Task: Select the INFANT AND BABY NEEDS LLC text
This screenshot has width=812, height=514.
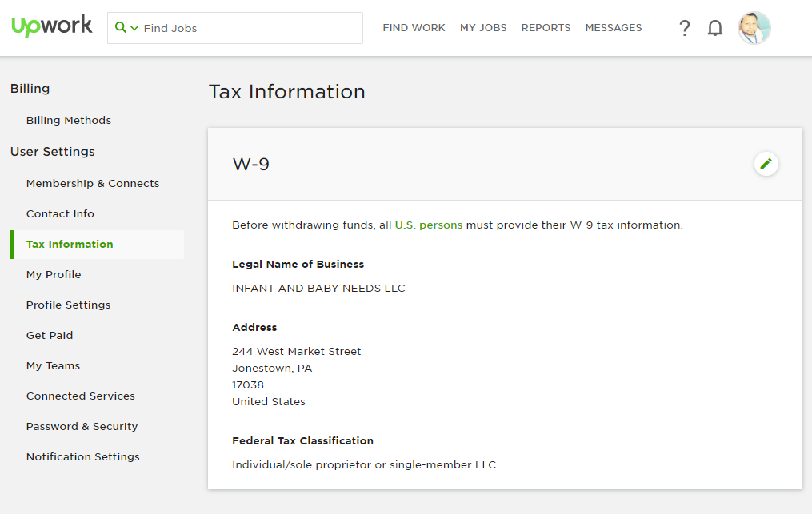Action: (x=318, y=289)
